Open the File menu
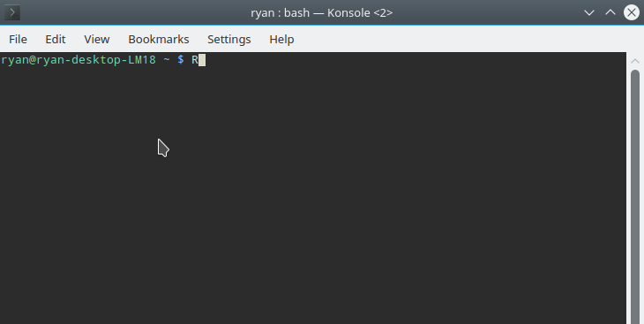 pyautogui.click(x=18, y=39)
